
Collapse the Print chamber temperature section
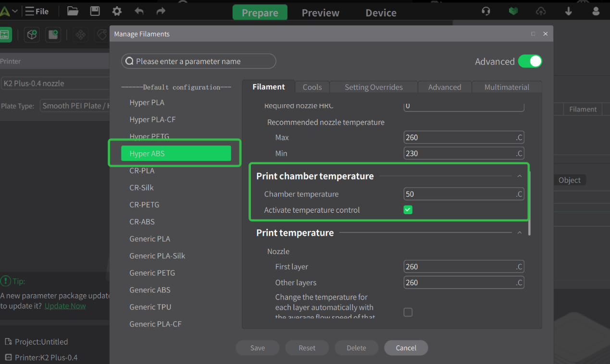tap(519, 176)
